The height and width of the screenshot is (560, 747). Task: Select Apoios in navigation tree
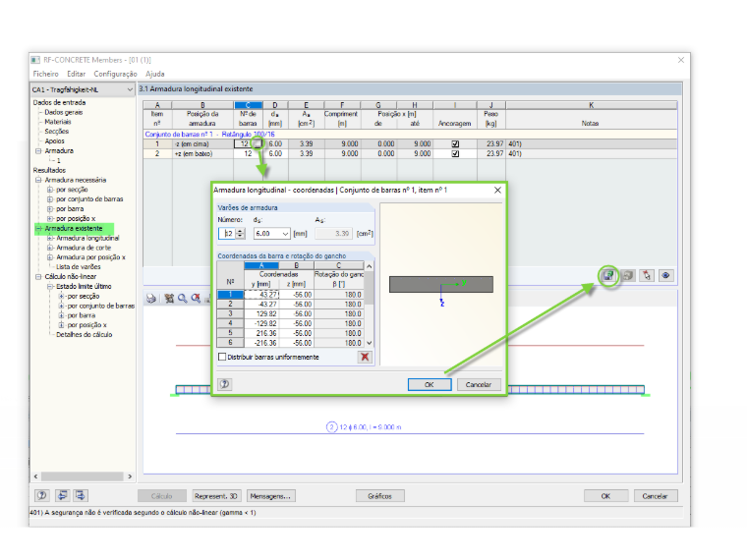point(54,140)
